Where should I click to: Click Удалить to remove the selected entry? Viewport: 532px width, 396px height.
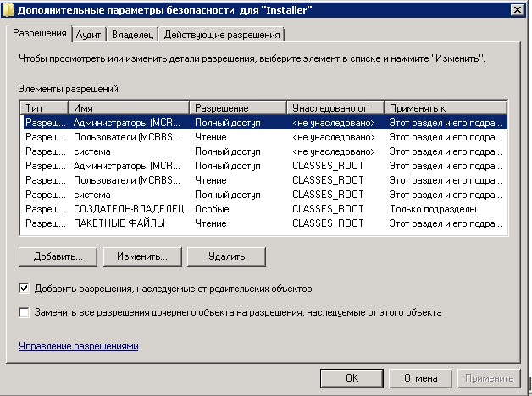(x=226, y=256)
